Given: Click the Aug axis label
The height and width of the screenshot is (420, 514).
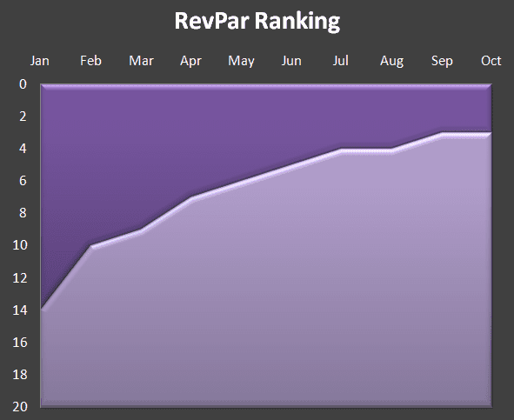Looking at the screenshot, I should (x=391, y=62).
